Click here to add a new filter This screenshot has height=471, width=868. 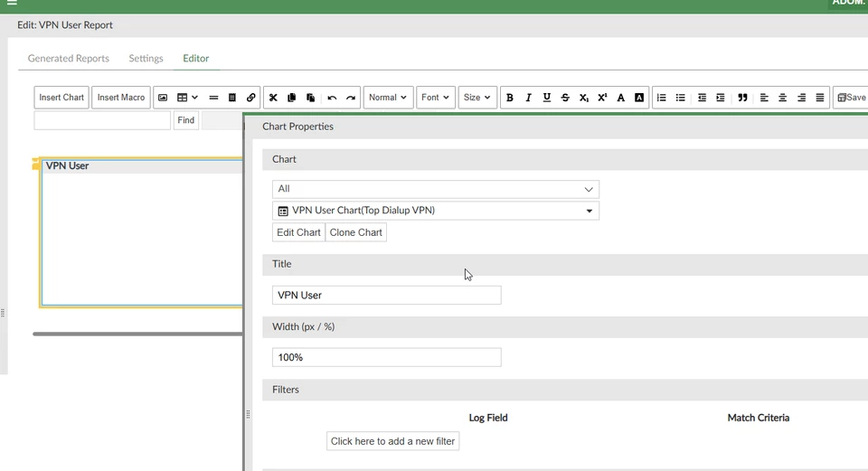[392, 441]
